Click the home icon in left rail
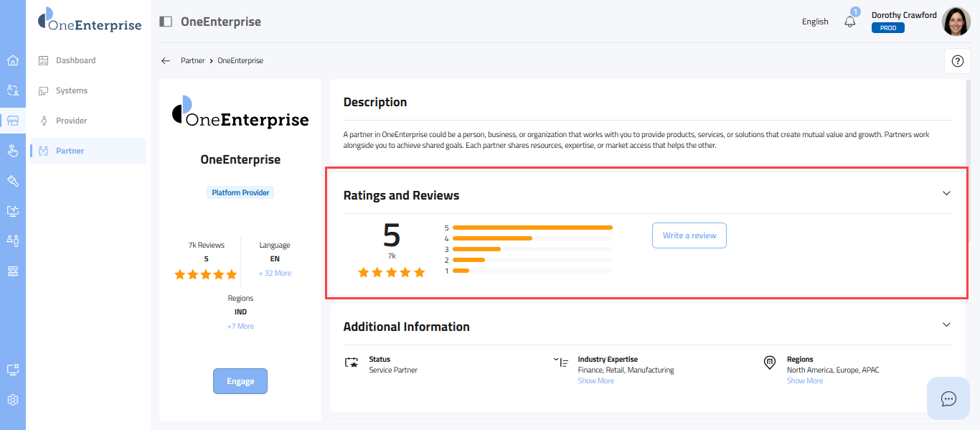The image size is (980, 430). click(13, 60)
